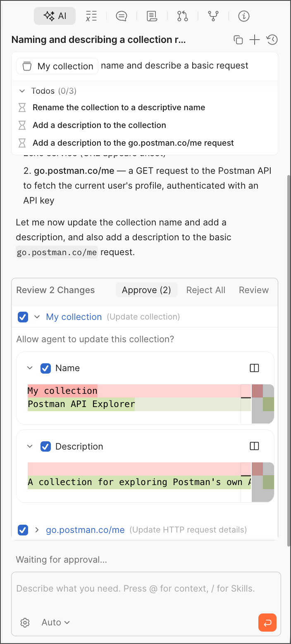Viewport: 291px width, 644px height.
Task: Open the documentation panel icon
Action: 152,16
